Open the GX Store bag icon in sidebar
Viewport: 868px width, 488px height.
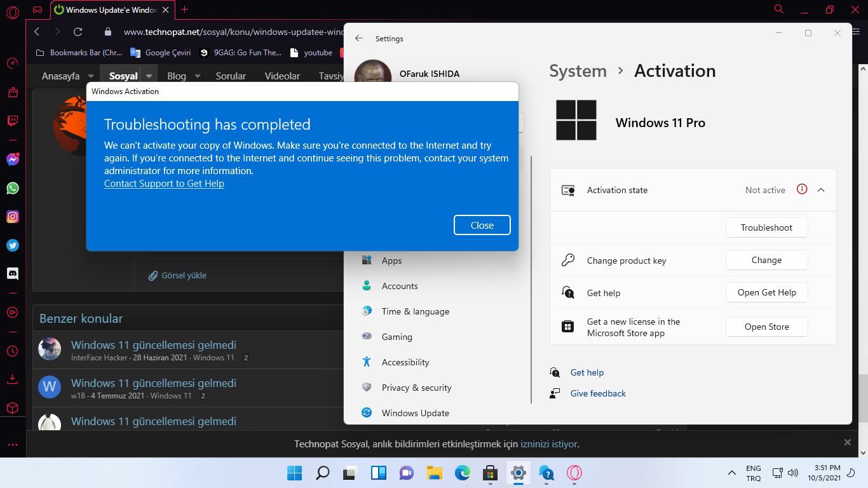13,92
